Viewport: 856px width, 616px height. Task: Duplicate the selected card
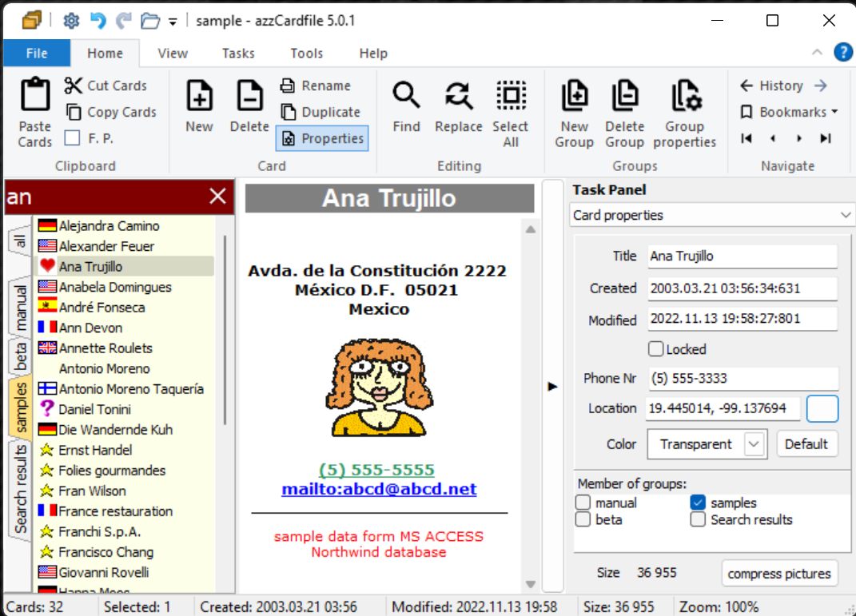coord(321,112)
